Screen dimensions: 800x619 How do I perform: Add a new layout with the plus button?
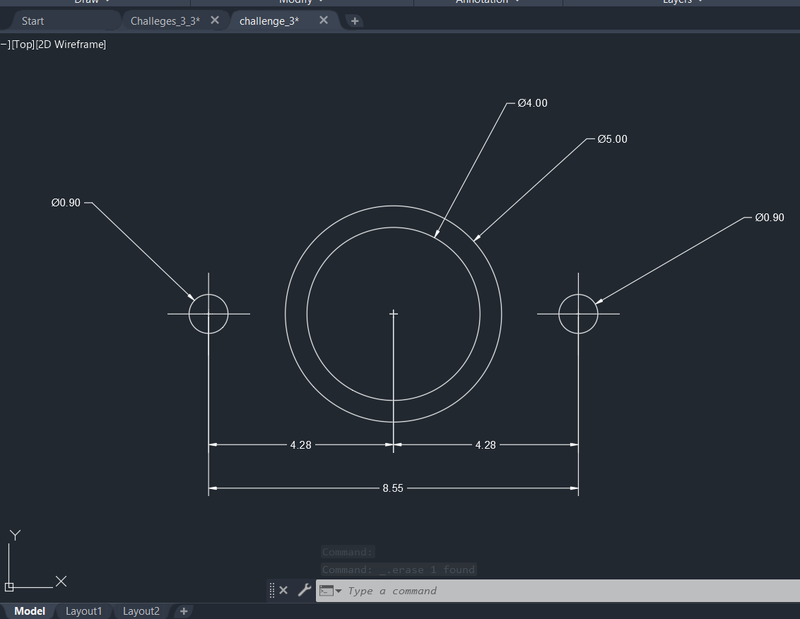[x=184, y=610]
